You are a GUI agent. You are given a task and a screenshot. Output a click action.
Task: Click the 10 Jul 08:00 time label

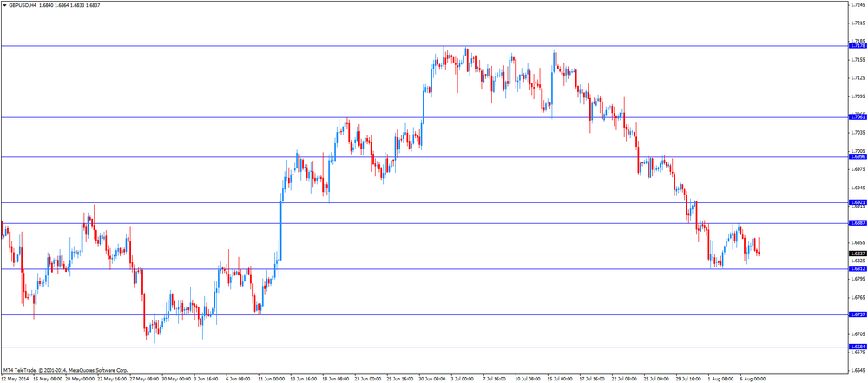528,379
